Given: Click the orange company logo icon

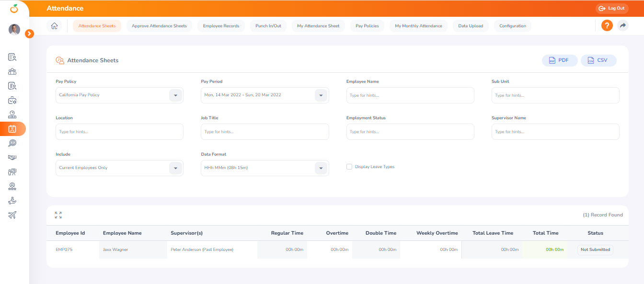Looking at the screenshot, I should coord(14,8).
